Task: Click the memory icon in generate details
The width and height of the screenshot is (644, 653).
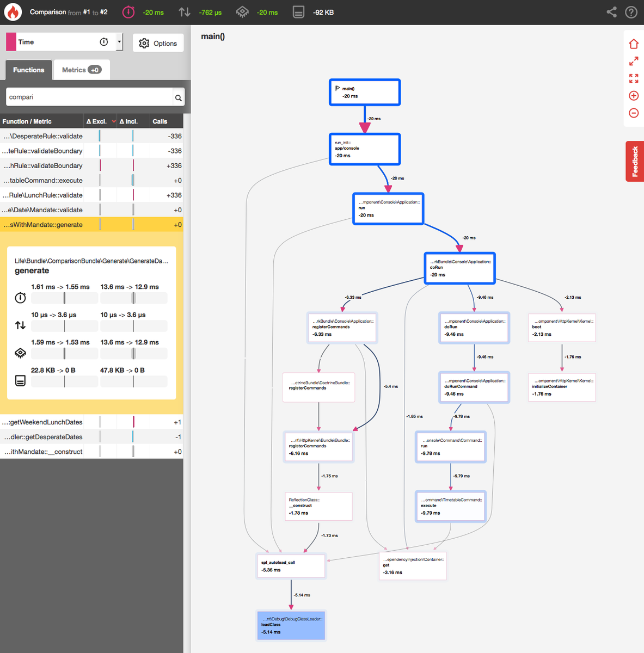Action: coord(20,380)
